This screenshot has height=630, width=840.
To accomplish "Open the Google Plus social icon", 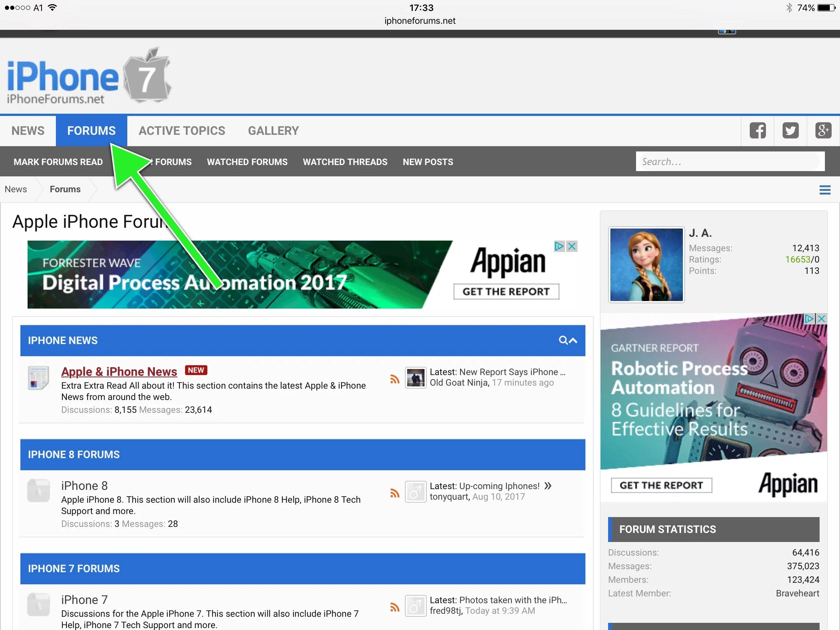I will [x=823, y=131].
